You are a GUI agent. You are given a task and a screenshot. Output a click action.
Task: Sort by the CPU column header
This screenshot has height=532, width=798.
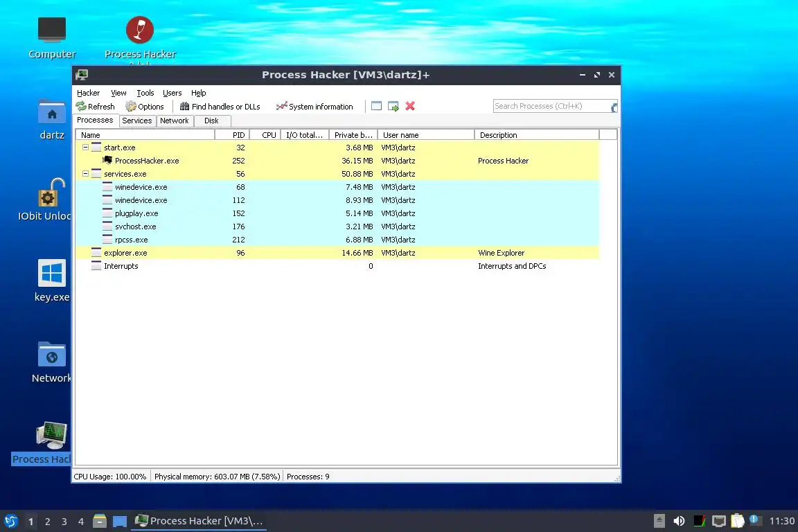pyautogui.click(x=265, y=135)
